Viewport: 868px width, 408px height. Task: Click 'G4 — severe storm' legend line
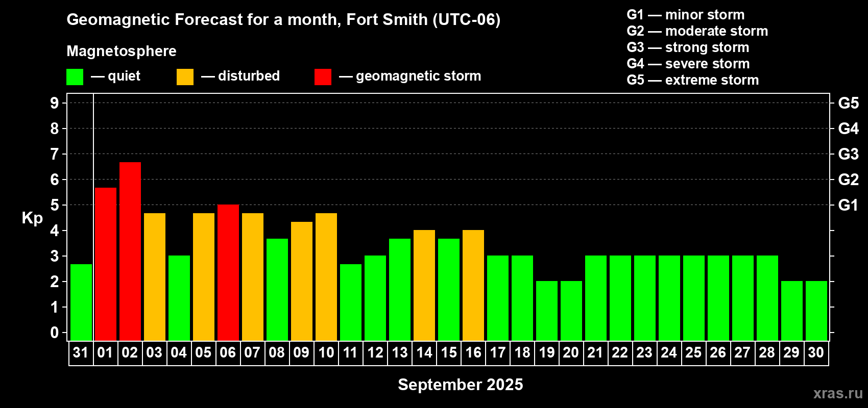688,64
